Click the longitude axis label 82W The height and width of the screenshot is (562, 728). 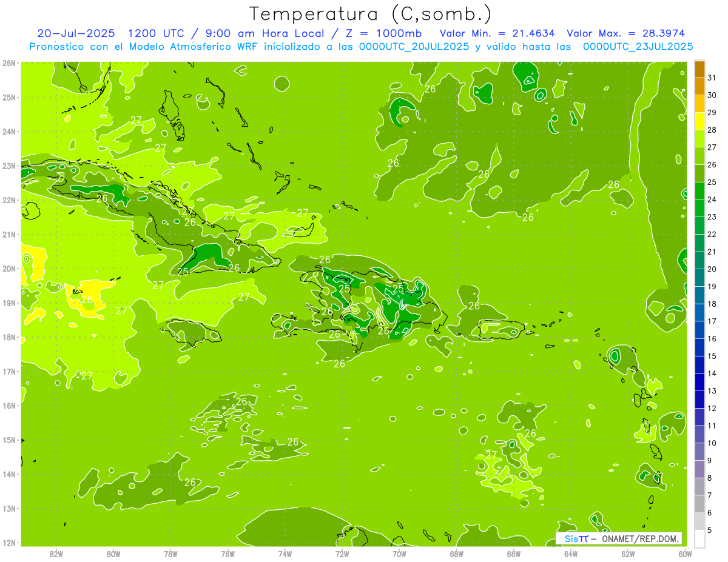tap(56, 553)
